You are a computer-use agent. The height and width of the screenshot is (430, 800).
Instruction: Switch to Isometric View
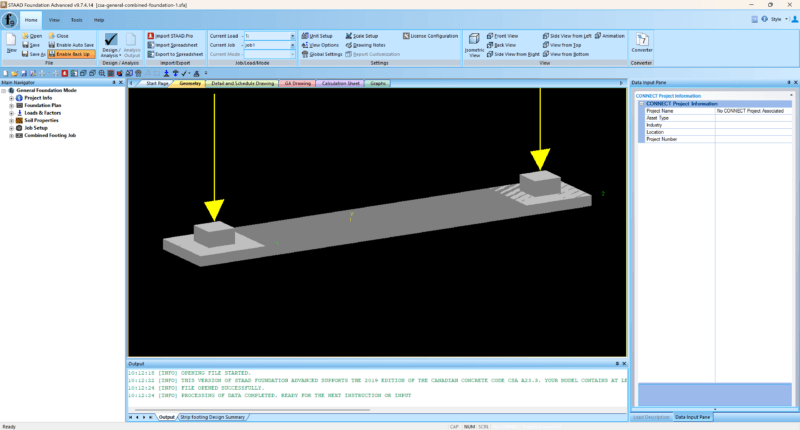(474, 45)
